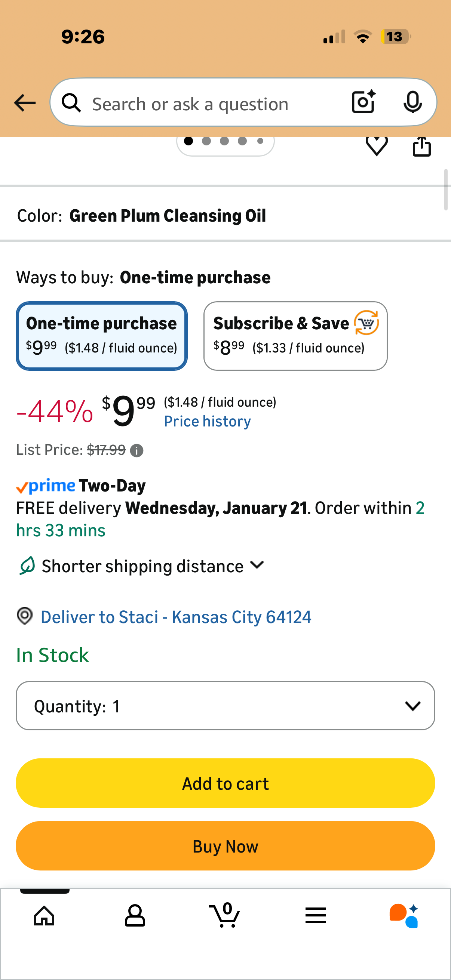Open the Price history link
The image size is (451, 980).
[x=208, y=422]
